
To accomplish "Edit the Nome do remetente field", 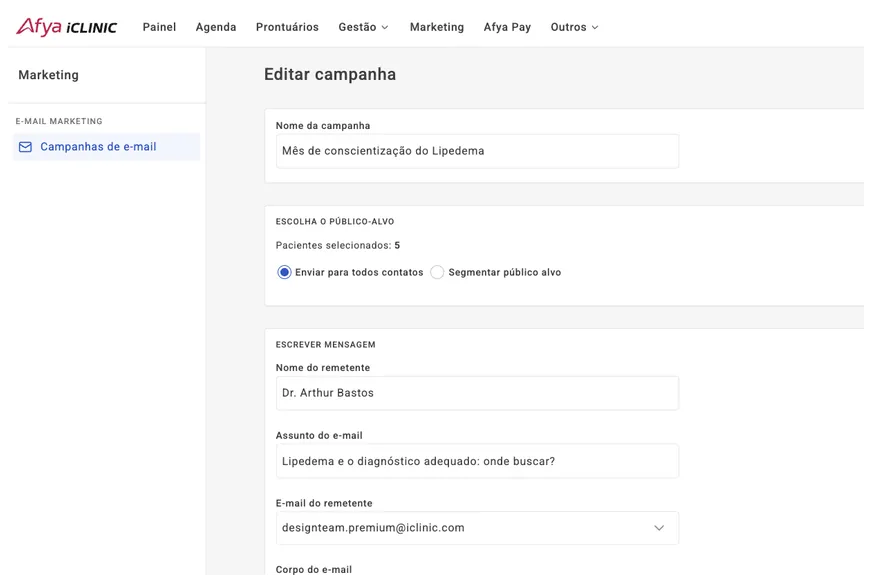I will 477,393.
